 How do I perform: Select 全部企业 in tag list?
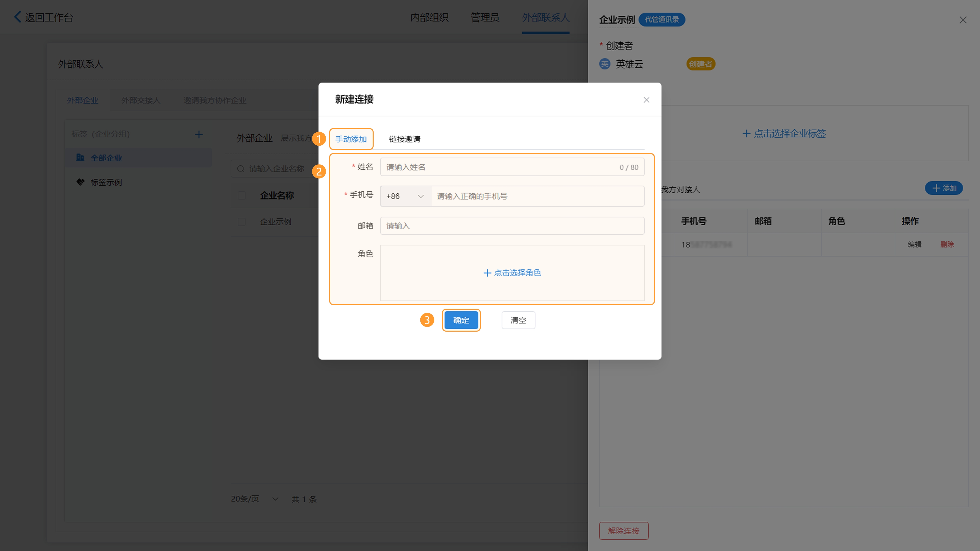point(139,158)
